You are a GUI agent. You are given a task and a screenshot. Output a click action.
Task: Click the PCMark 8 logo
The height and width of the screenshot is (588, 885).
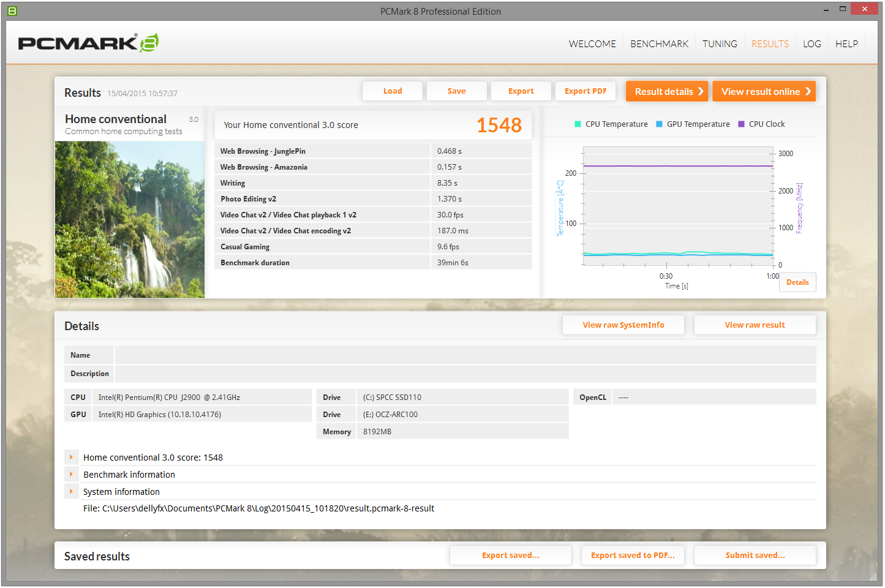(88, 43)
